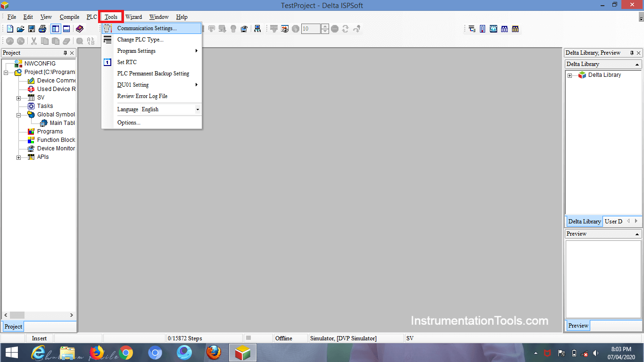Click the New Project document icon

[10, 29]
